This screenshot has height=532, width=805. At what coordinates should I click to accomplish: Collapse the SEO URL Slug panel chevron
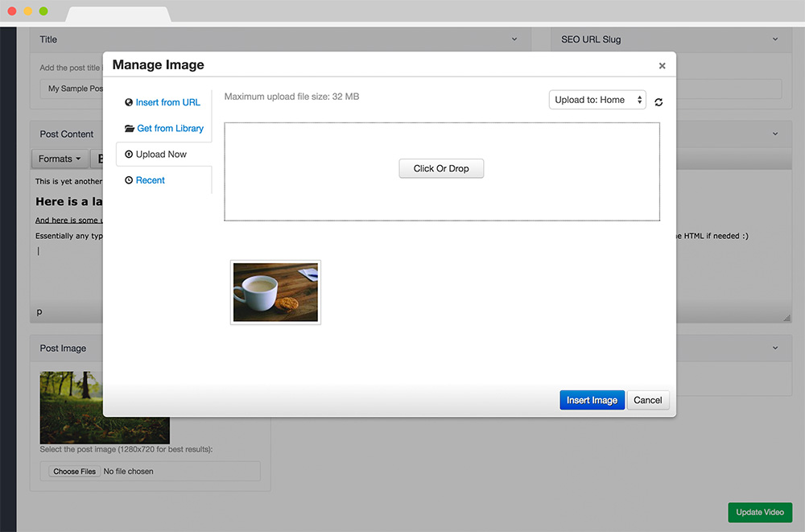point(775,39)
